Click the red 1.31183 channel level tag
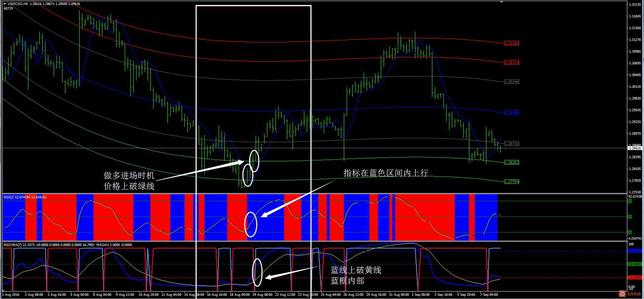 [512, 43]
